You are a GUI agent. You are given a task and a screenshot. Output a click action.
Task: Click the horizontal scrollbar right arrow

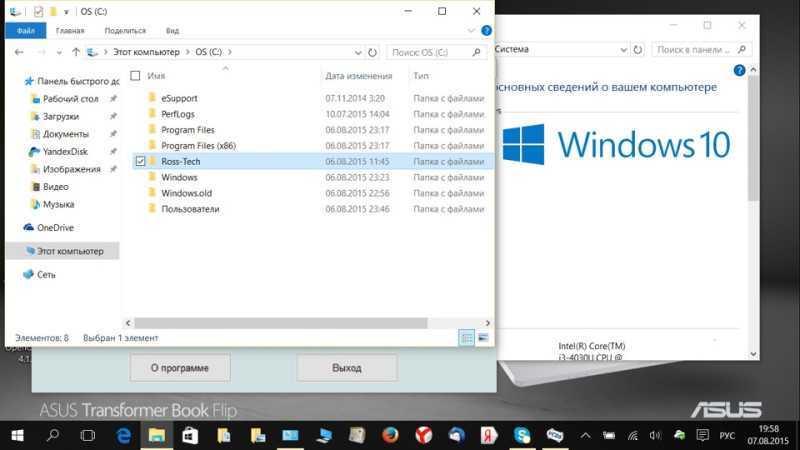tap(487, 323)
